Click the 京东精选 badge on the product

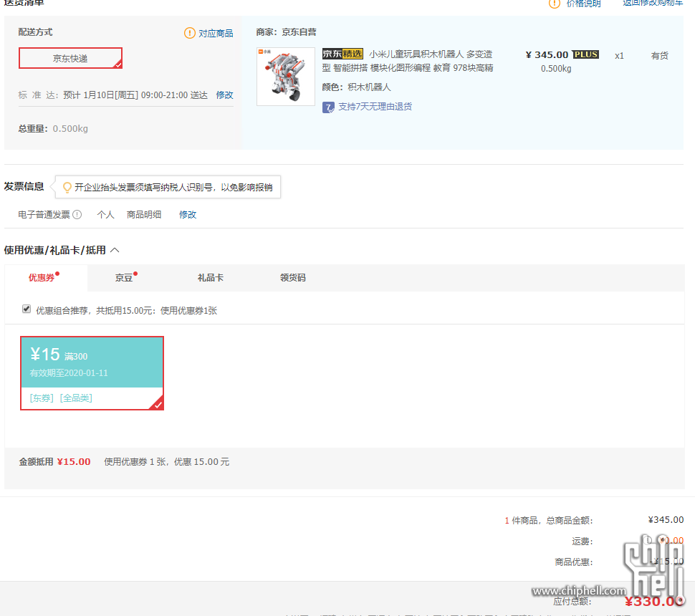pos(342,54)
